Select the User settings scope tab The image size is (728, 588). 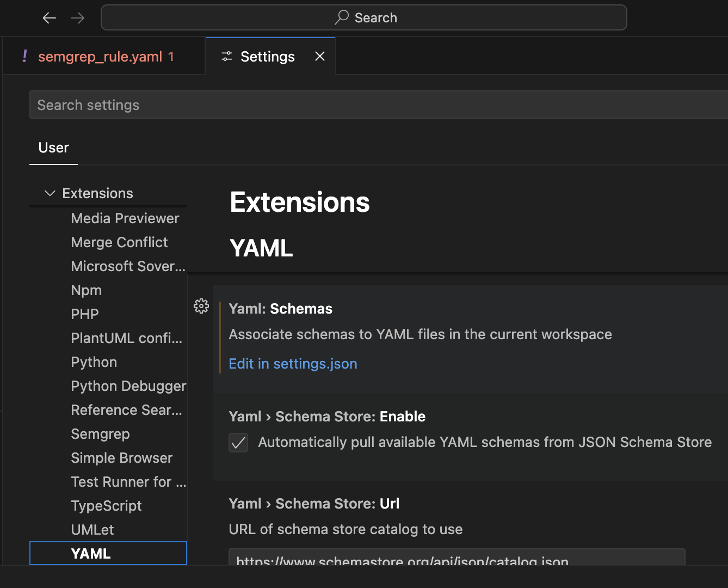(53, 148)
